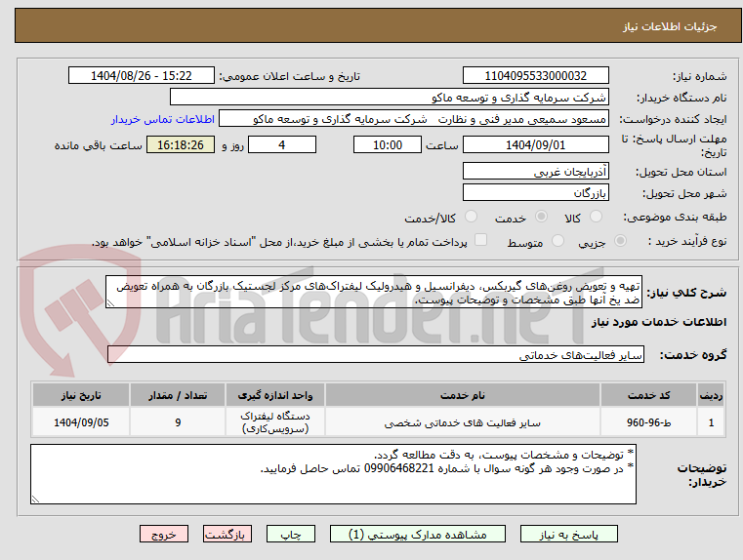Click the کد خدمت column header
The image size is (743, 560).
(x=648, y=395)
